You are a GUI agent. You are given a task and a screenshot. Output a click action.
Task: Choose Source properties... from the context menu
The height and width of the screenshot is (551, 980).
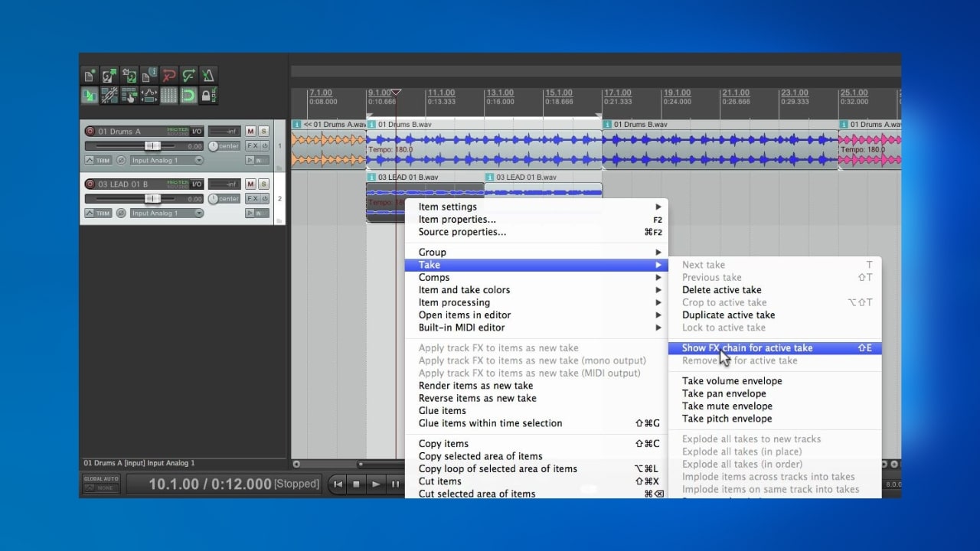[536, 232]
